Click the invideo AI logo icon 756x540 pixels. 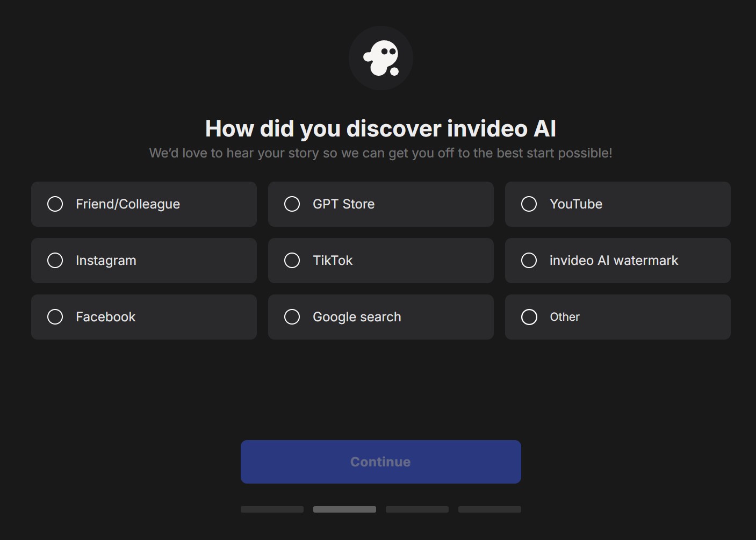click(381, 58)
